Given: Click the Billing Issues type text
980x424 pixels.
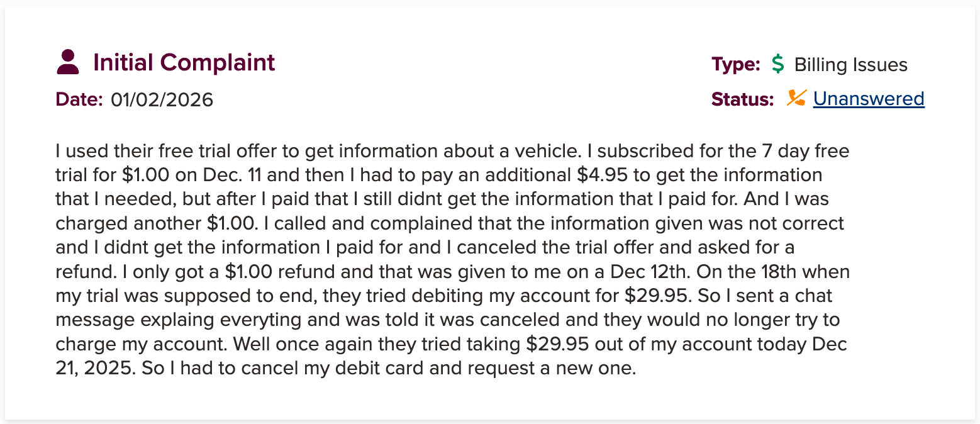Looking at the screenshot, I should point(850,64).
